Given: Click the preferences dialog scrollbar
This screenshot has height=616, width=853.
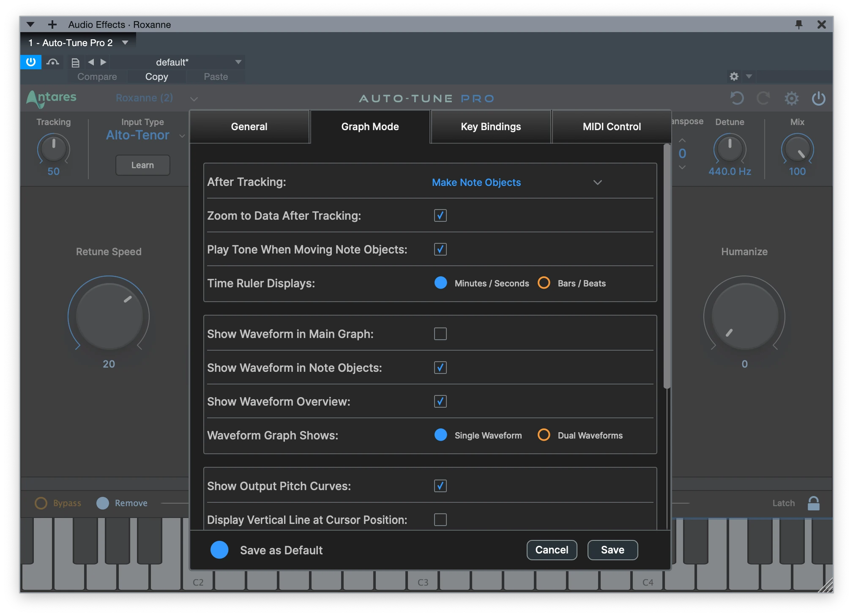Looking at the screenshot, I should pyautogui.click(x=667, y=266).
